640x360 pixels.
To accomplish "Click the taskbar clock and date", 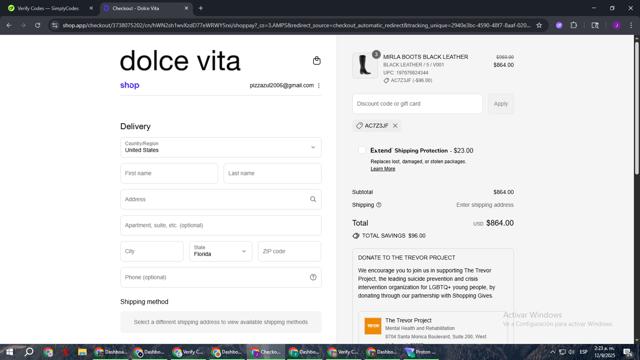I will coord(604,352).
